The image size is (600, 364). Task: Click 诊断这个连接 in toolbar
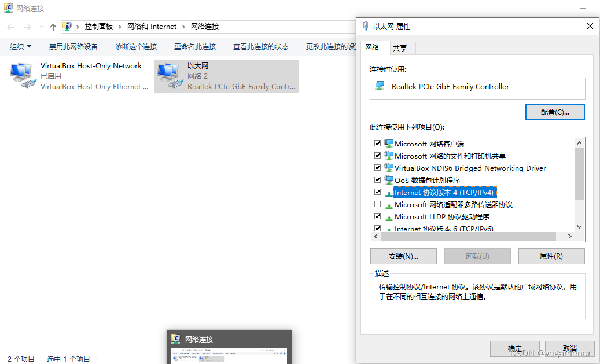(x=136, y=47)
